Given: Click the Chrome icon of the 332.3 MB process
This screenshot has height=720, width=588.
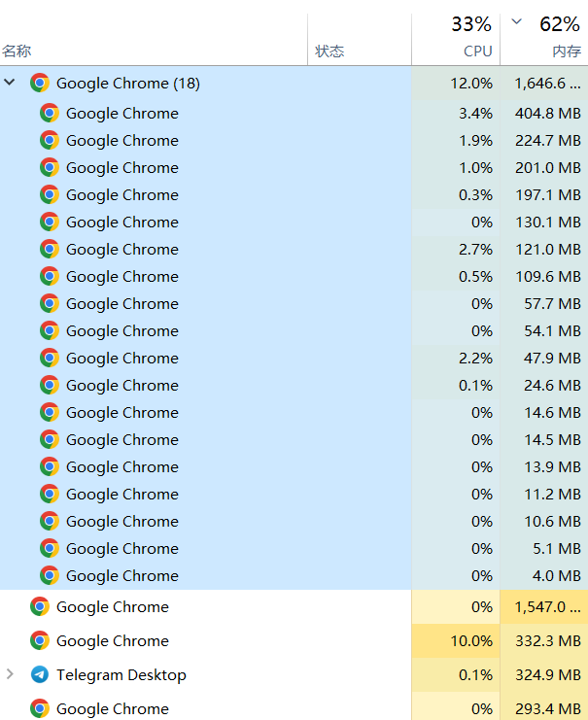Looking at the screenshot, I should click(x=40, y=640).
